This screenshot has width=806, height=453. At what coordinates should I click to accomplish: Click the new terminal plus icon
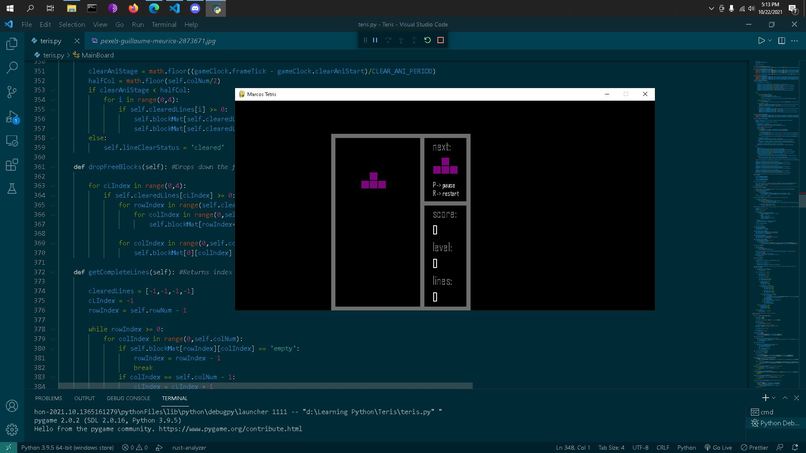point(765,397)
